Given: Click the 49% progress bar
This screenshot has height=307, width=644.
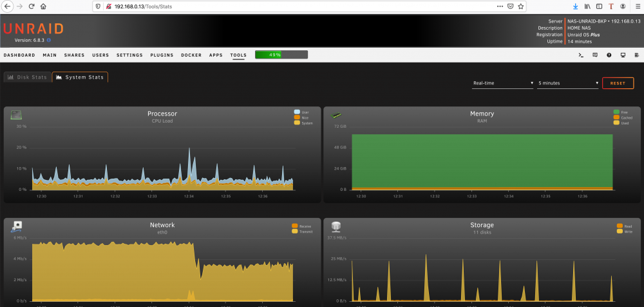Looking at the screenshot, I should click(281, 55).
